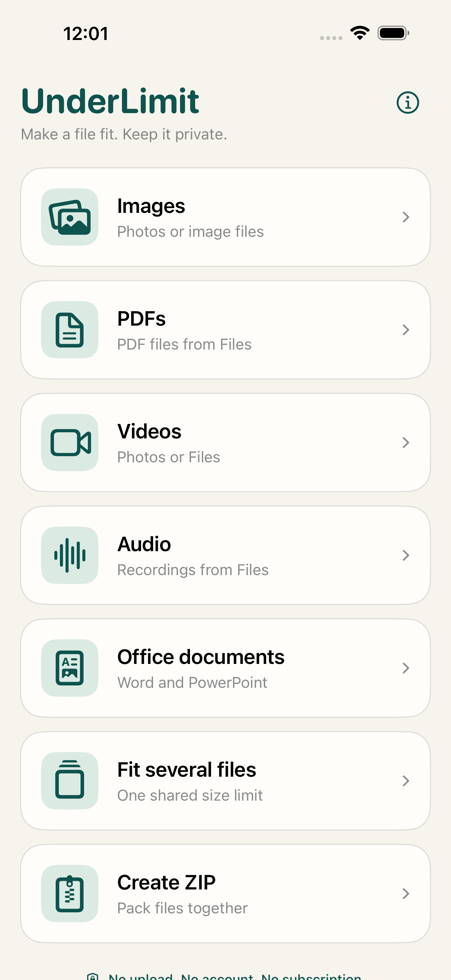Open the Audio row chevron

[406, 555]
